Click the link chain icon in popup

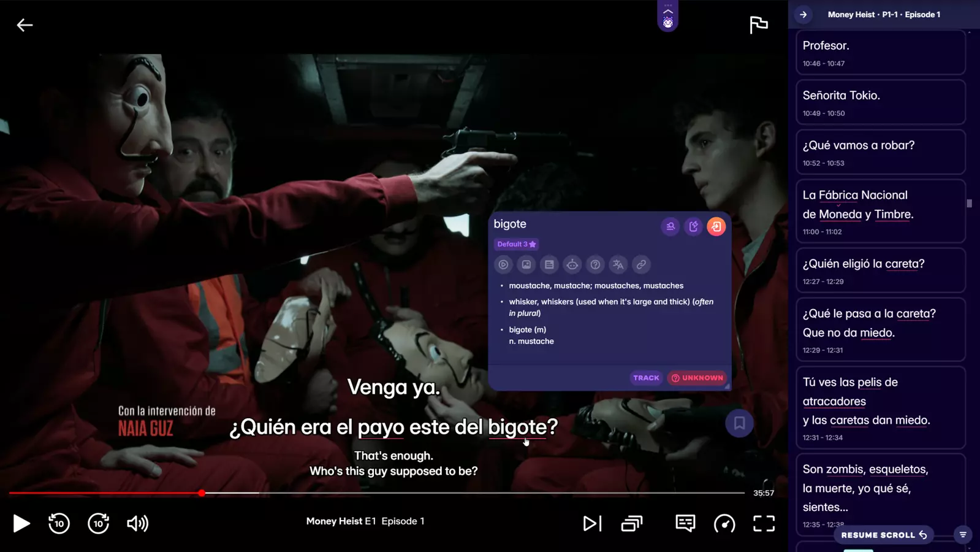tap(641, 264)
